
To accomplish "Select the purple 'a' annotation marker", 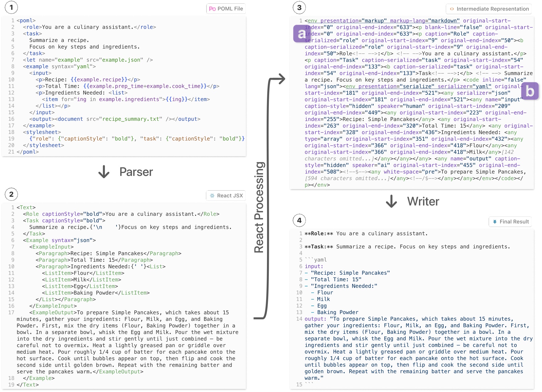I will 302,34.
